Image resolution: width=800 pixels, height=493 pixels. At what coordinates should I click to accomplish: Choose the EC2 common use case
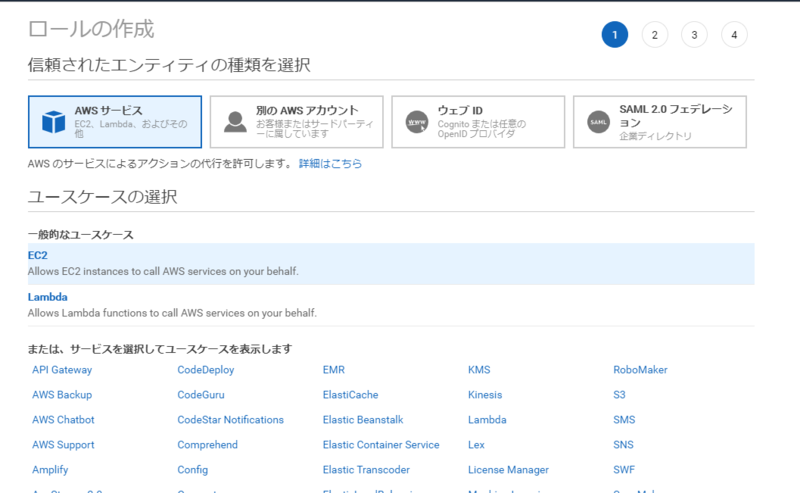click(x=391, y=264)
